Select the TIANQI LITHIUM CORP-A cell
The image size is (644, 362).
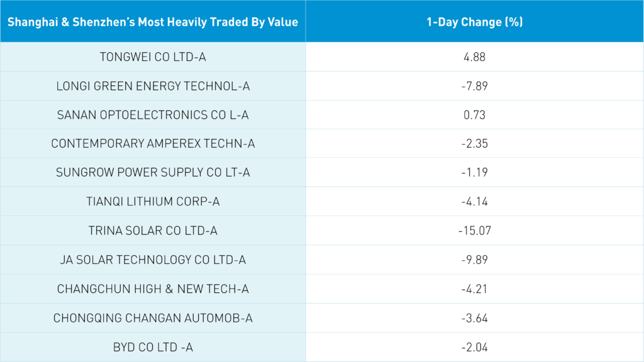[x=153, y=202]
